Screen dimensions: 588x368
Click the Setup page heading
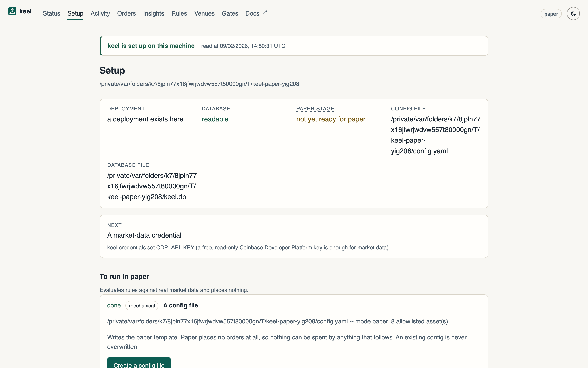(112, 71)
